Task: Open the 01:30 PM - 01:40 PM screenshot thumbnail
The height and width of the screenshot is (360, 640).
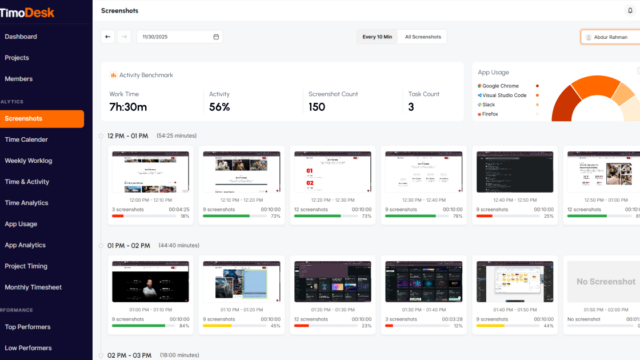Action: click(x=424, y=282)
